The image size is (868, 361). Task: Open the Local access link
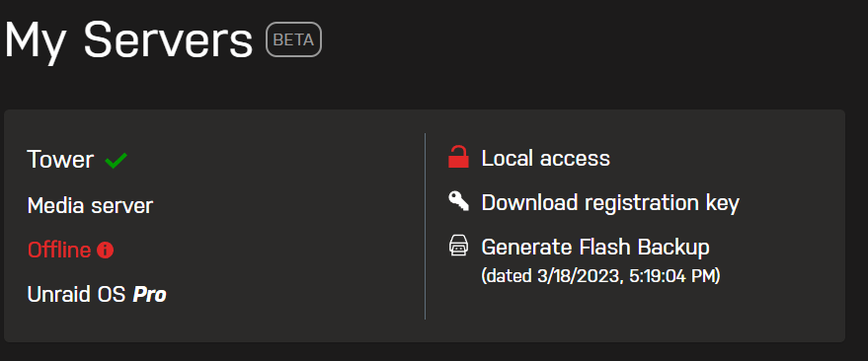(545, 158)
